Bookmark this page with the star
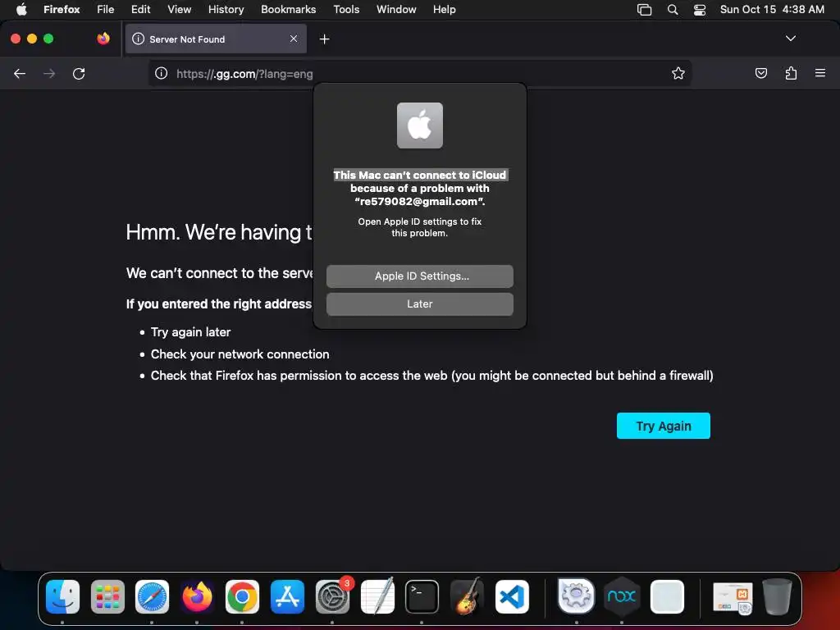 coord(678,73)
